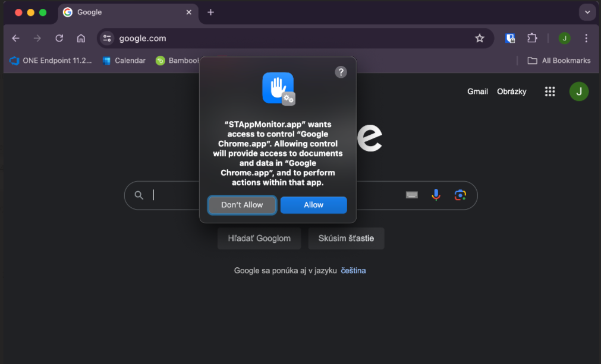Click the browser forward arrow
This screenshot has height=364, width=601.
coord(37,38)
